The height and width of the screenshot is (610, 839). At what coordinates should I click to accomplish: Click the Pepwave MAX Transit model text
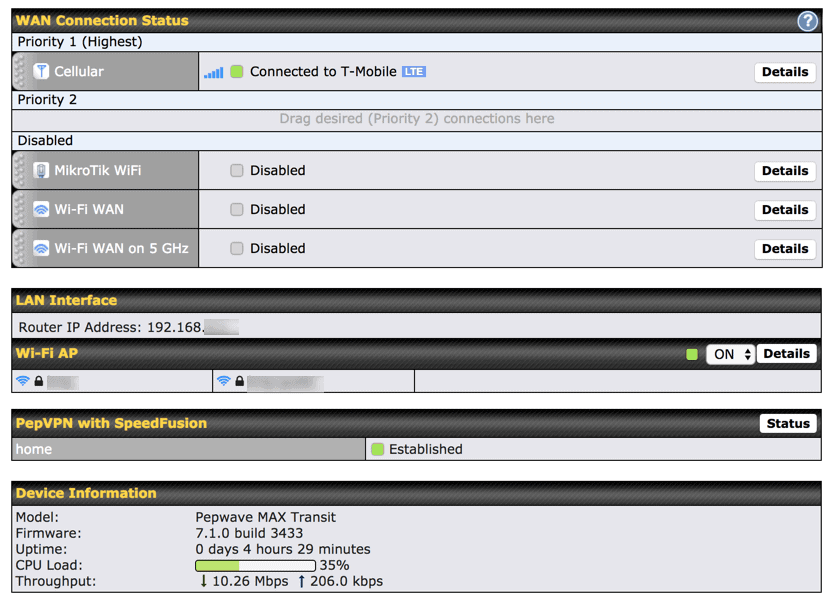pyautogui.click(x=265, y=517)
